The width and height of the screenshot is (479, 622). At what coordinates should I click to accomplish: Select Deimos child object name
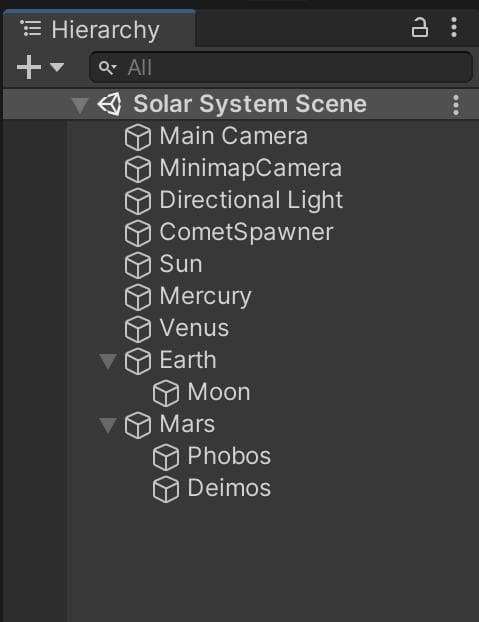point(229,488)
